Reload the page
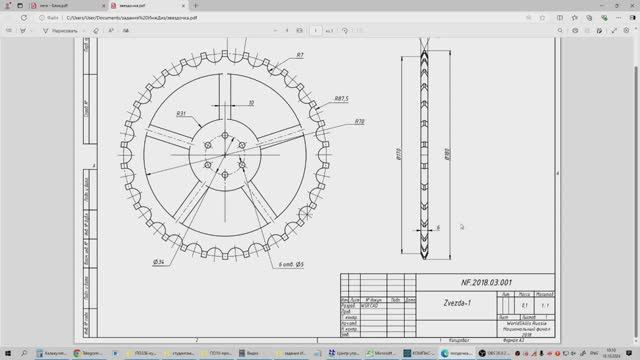Viewport: 640px width, 360px height. point(24,18)
